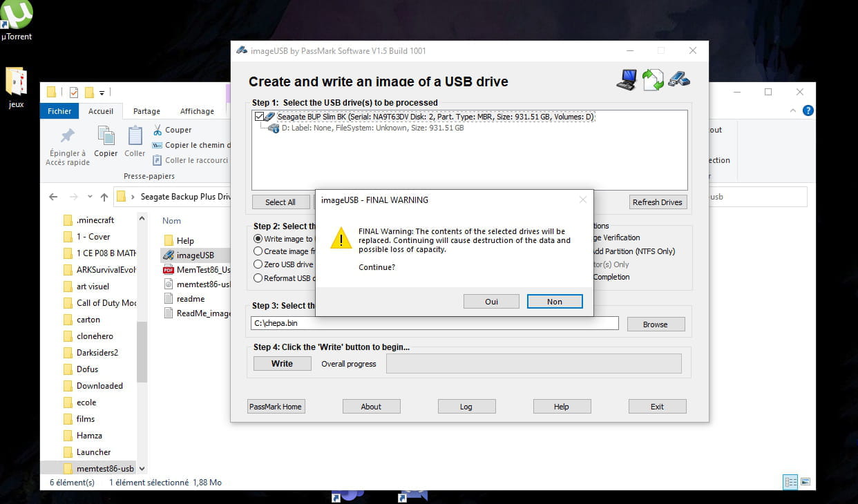Select the Reformat USB drive radio option
Screen dimensions: 858x504
(258, 278)
